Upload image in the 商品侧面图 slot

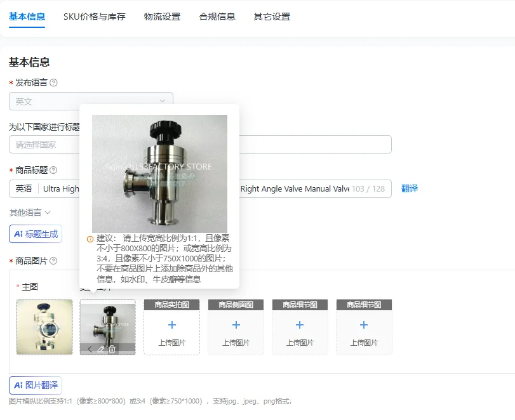point(236,327)
